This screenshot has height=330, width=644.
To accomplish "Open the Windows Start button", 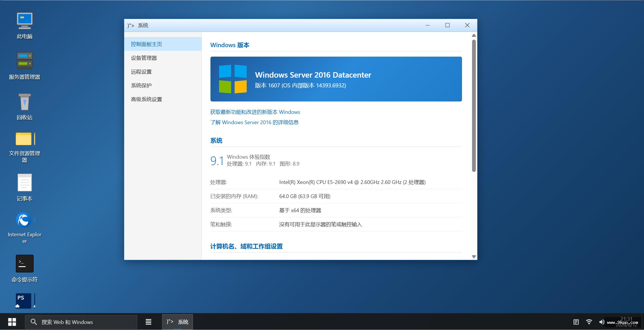I will coord(12,322).
